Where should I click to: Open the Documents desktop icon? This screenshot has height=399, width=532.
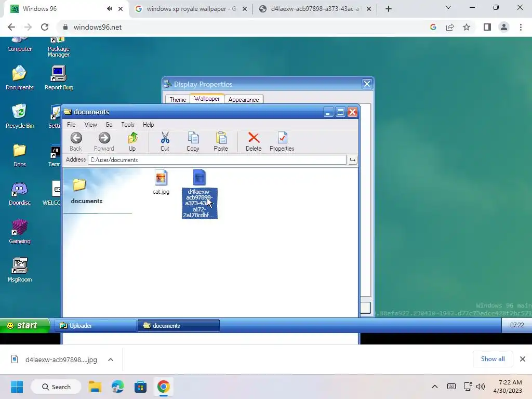click(20, 78)
